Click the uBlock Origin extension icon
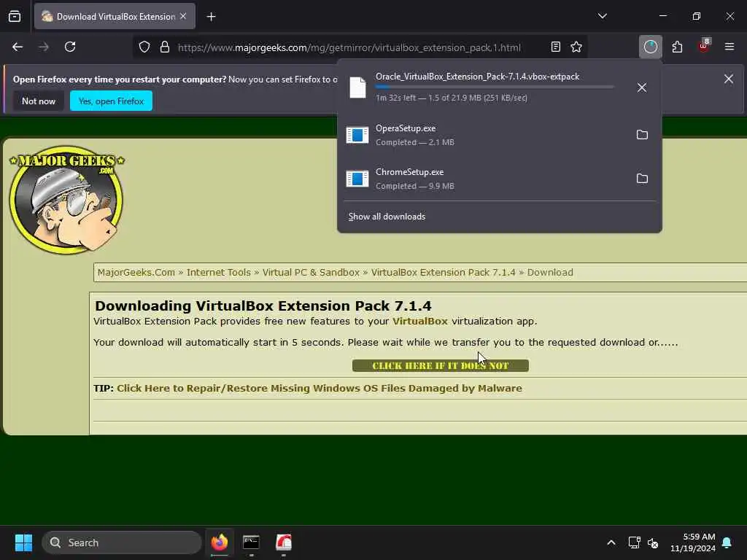 (704, 46)
